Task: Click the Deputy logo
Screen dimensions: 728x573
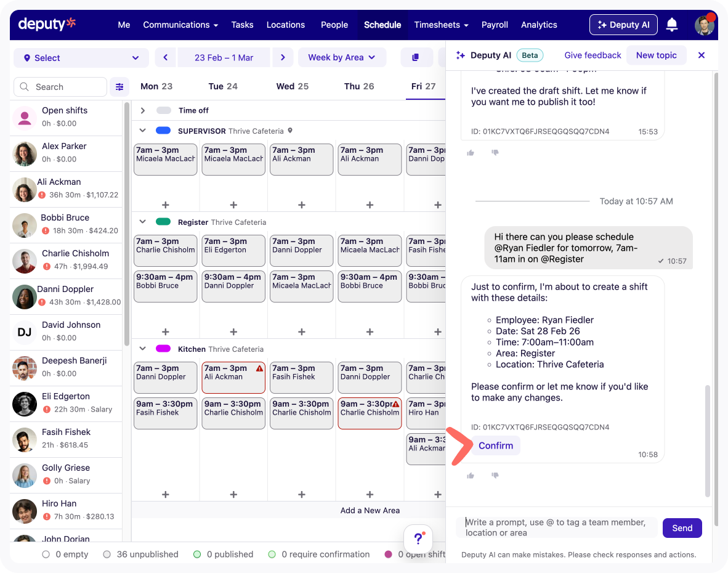Action: pyautogui.click(x=47, y=24)
